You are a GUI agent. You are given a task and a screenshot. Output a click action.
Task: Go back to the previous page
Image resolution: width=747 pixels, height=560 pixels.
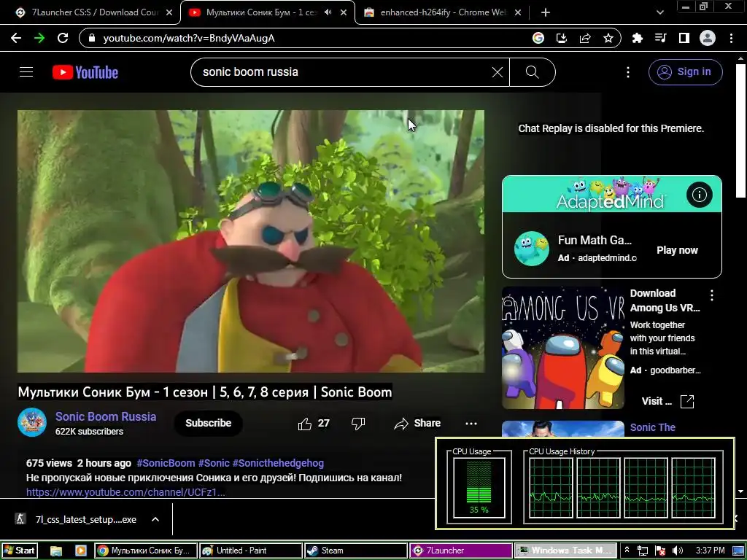point(16,38)
